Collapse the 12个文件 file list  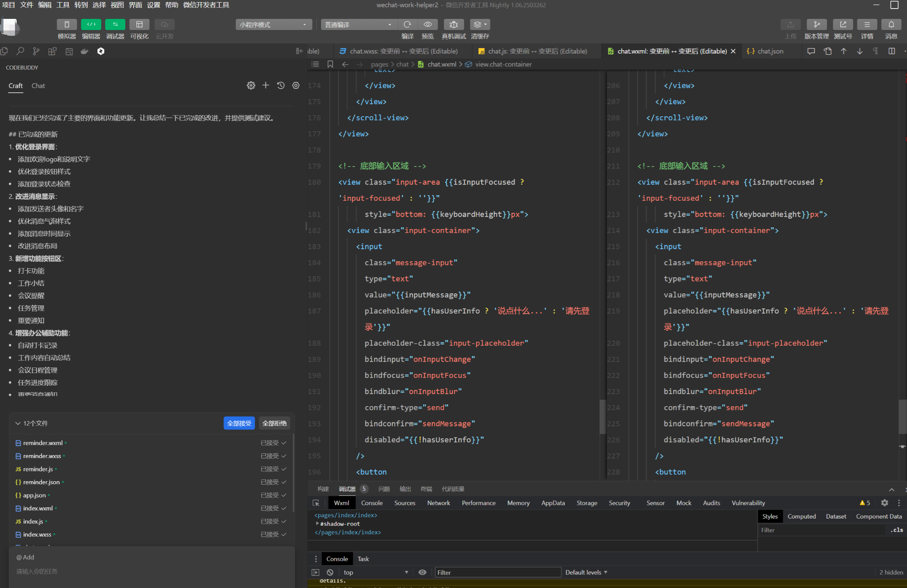point(18,423)
